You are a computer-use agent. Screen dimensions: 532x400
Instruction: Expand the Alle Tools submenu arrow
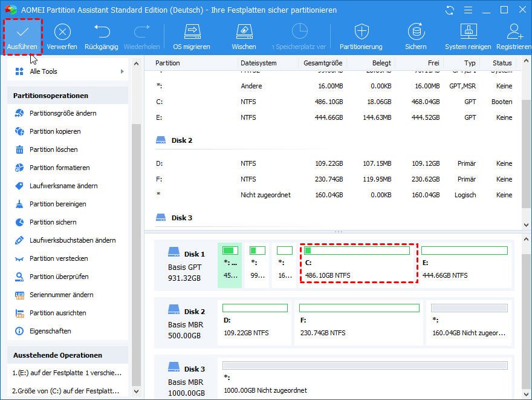pyautogui.click(x=122, y=71)
